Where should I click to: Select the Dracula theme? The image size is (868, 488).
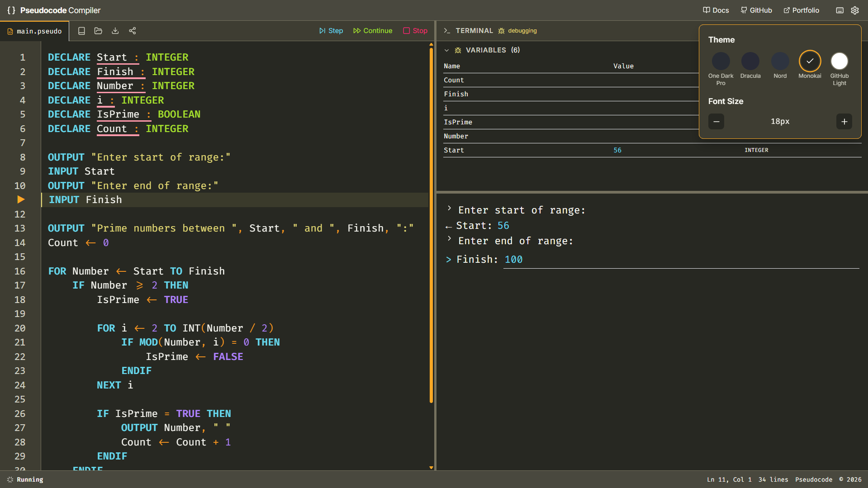click(x=750, y=61)
